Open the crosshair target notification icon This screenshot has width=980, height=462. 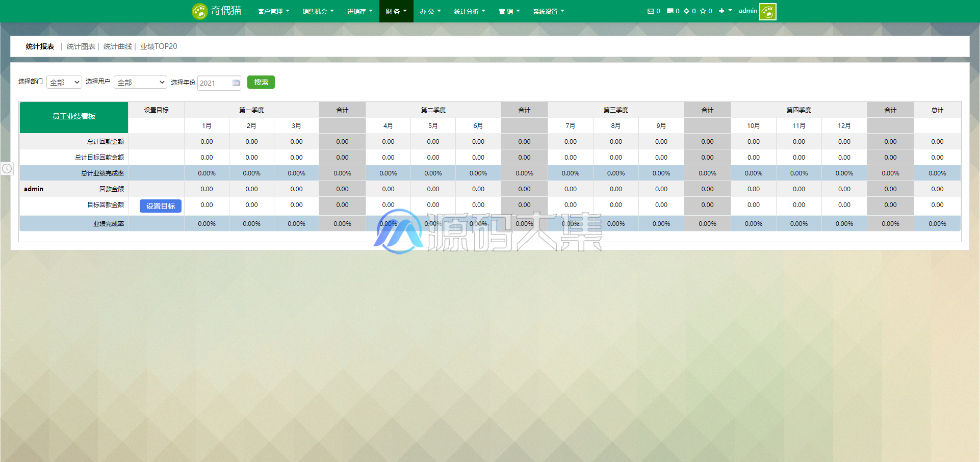(686, 11)
